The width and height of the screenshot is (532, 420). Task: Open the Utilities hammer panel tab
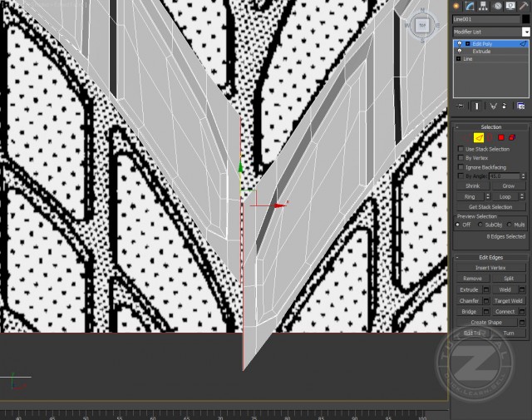point(524,6)
